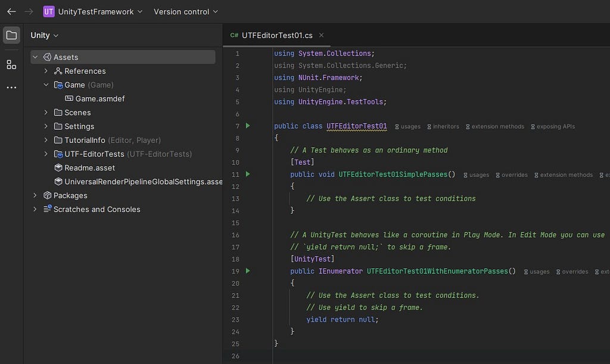Place the cursor on yield return null
This screenshot has height=364, width=610.
pyautogui.click(x=343, y=320)
